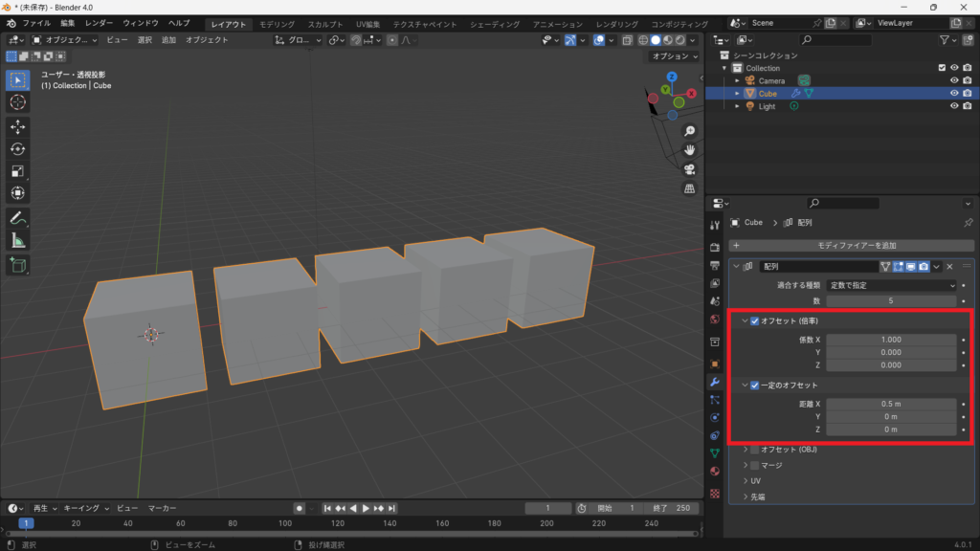
Task: Select the Measure tool
Action: [17, 240]
